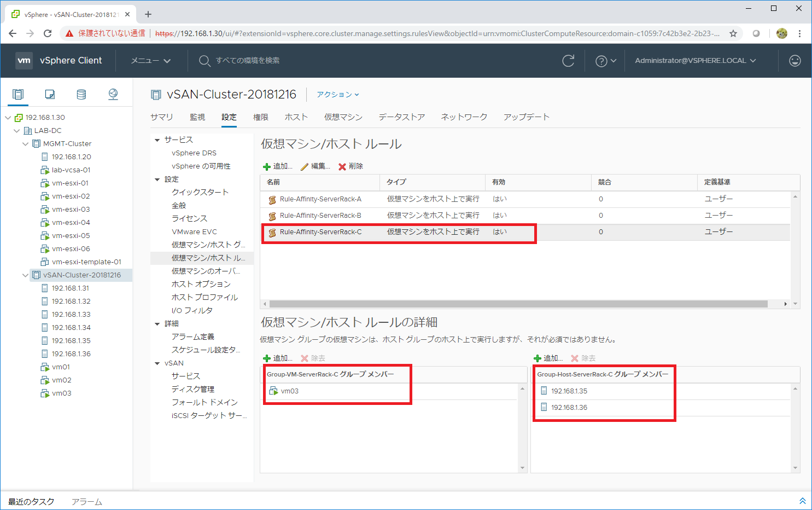The width and height of the screenshot is (812, 510).
Task: Click the rules table horizontal scrollbar
Action: click(x=518, y=304)
